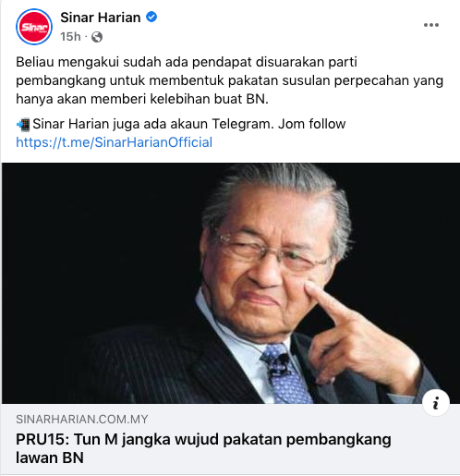Open the three-dot post options menu
Viewport: 460px width, 476px height.
click(431, 25)
